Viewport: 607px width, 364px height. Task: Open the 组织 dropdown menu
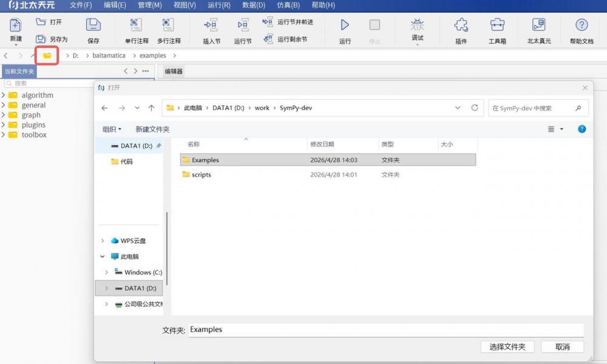112,129
